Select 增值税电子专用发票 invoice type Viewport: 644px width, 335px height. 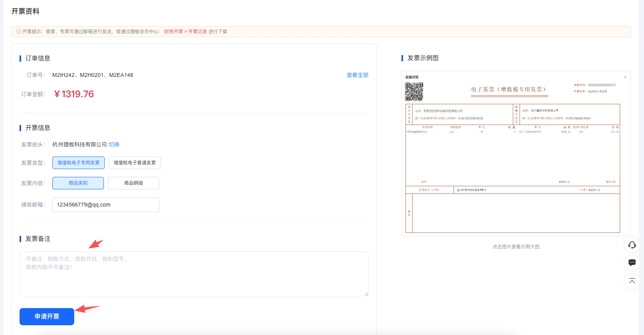coord(78,163)
